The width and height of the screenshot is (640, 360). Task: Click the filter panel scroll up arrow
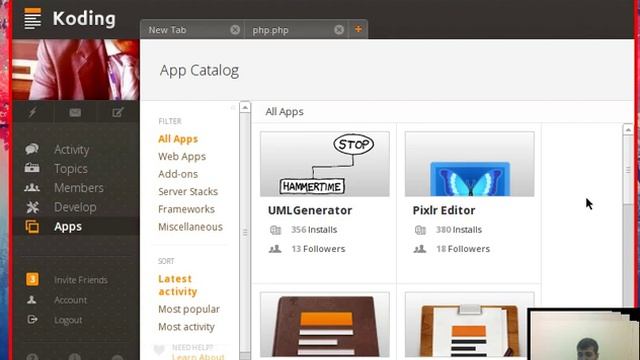click(245, 107)
